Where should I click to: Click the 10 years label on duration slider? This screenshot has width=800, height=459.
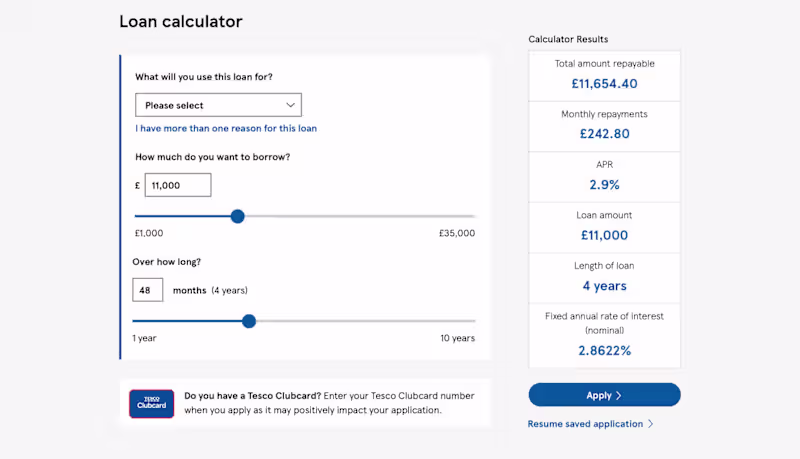click(x=457, y=338)
